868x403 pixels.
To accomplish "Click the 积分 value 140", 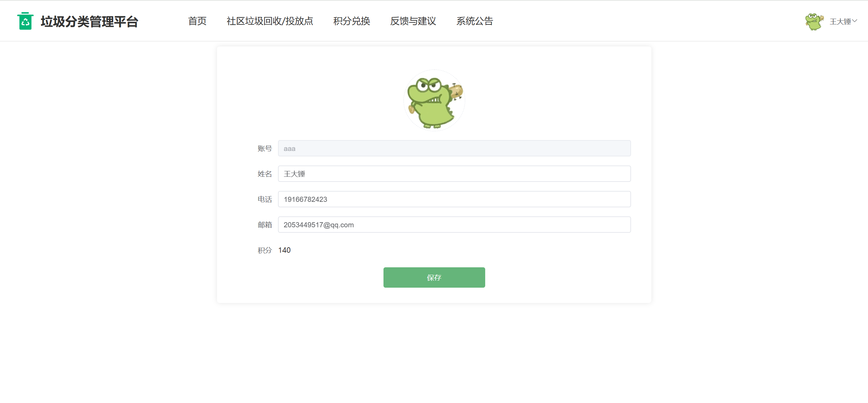I will tap(284, 250).
